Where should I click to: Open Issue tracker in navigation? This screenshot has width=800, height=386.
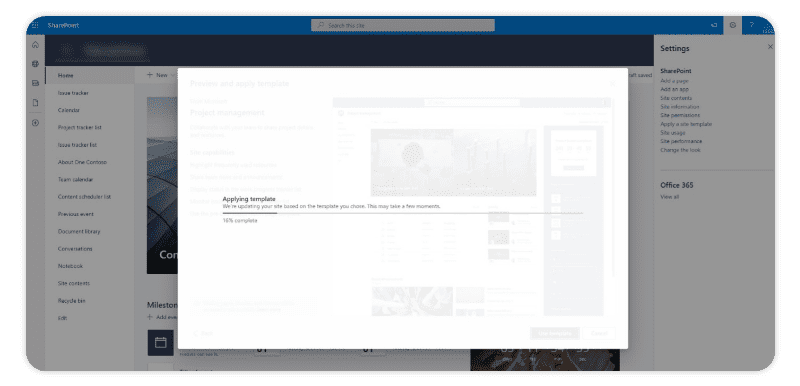[73, 93]
